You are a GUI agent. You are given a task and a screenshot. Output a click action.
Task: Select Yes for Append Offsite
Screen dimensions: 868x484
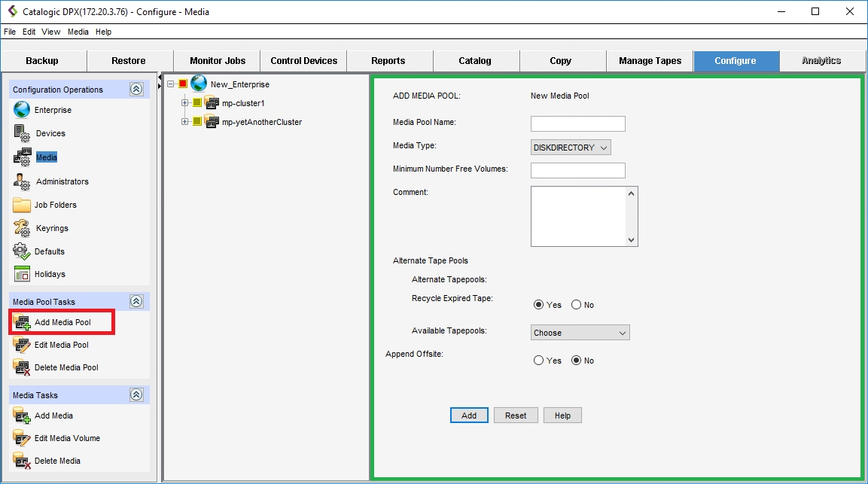(538, 361)
